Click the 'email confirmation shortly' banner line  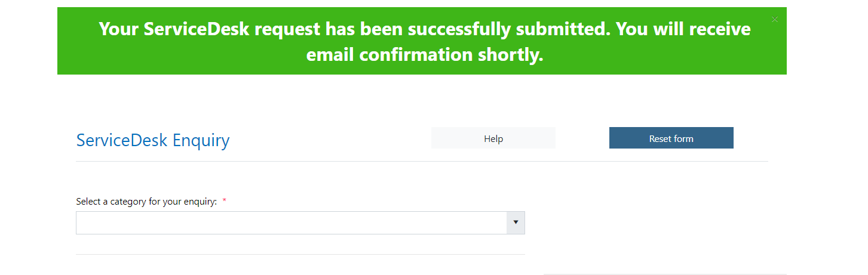pyautogui.click(x=424, y=54)
